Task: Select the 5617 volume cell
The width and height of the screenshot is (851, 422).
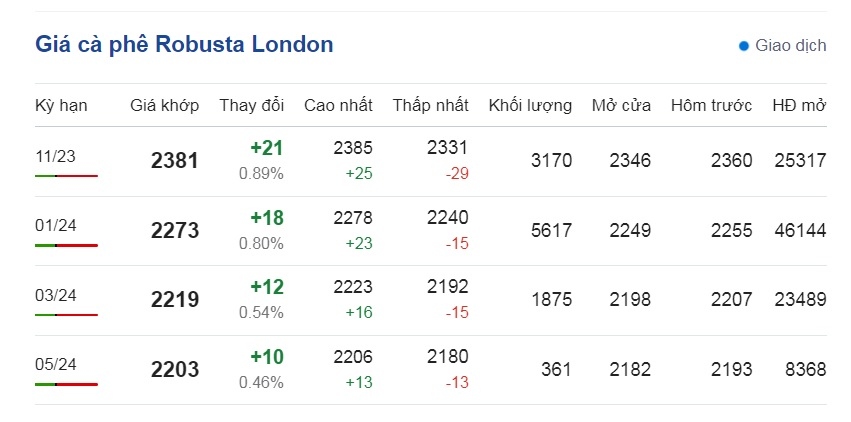Action: click(x=551, y=231)
